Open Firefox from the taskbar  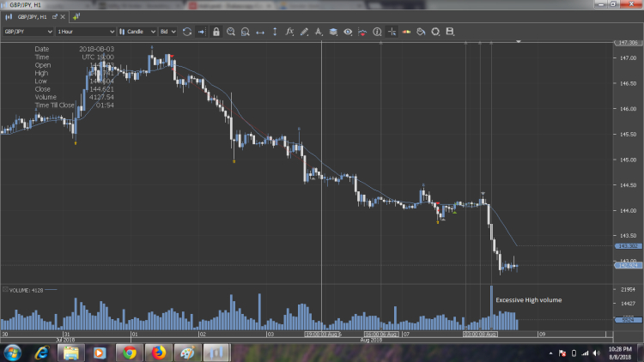pyautogui.click(x=158, y=353)
